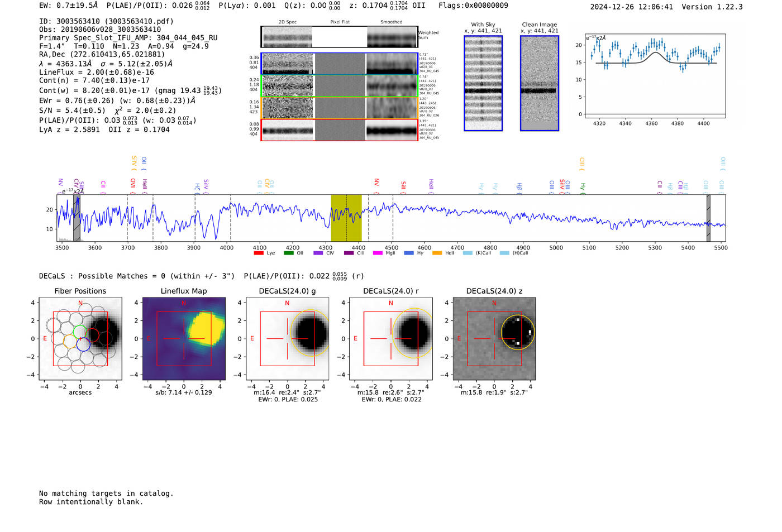Click the orange fiber circle in Fiber Positions
The image size is (782, 532).
point(70,342)
